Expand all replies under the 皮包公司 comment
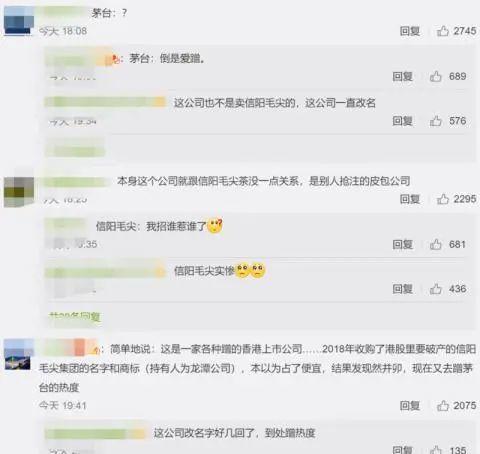Image resolution: width=480 pixels, height=454 pixels. click(x=75, y=316)
